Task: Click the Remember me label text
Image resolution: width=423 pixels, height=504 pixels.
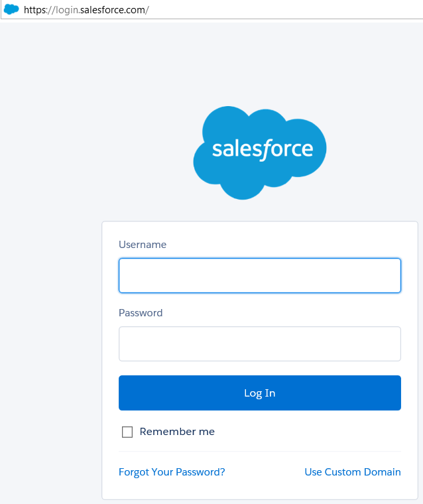Action: point(177,432)
